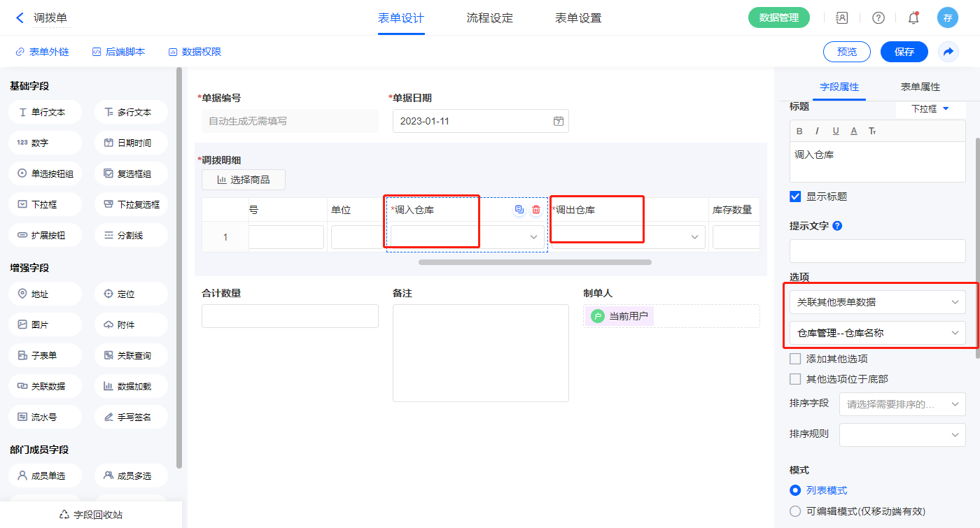
Task: Click the 合计数量 input field
Action: point(290,316)
